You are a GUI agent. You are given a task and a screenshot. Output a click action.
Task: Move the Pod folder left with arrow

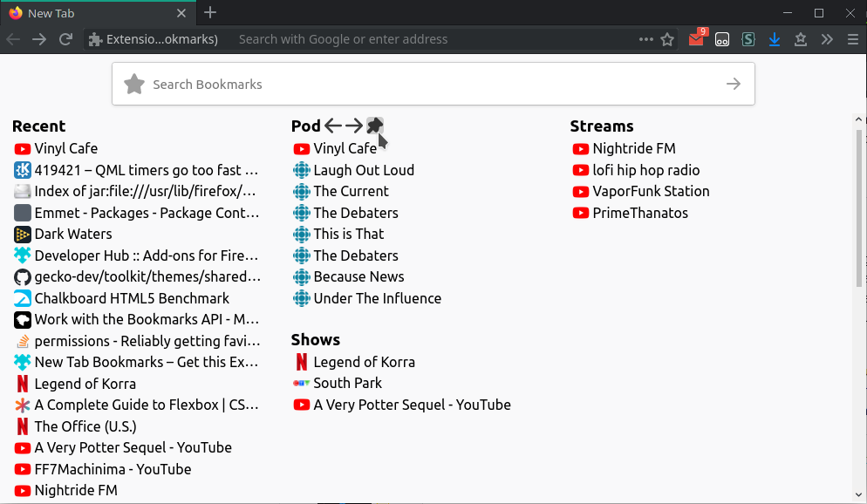[x=333, y=126]
